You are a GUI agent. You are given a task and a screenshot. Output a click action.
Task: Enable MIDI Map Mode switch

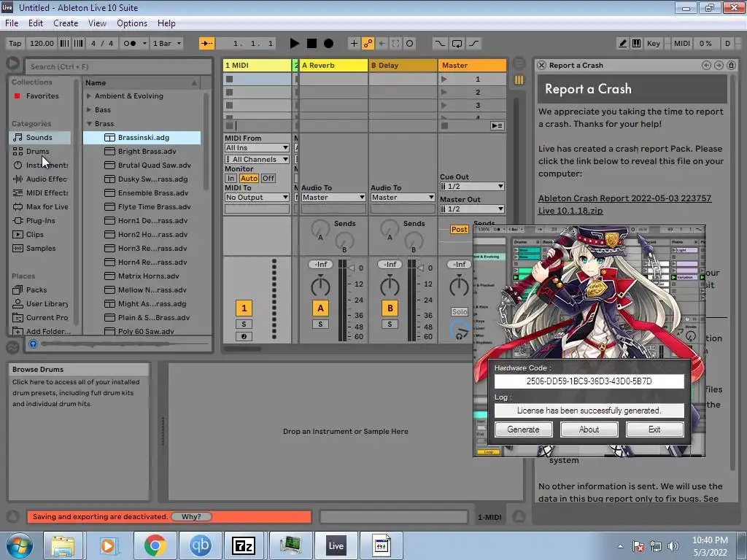click(682, 43)
